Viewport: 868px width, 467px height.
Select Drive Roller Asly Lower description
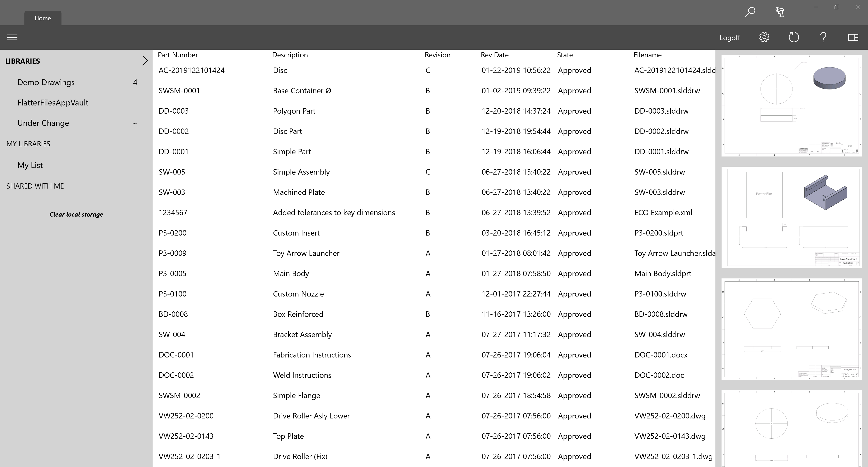click(x=311, y=416)
